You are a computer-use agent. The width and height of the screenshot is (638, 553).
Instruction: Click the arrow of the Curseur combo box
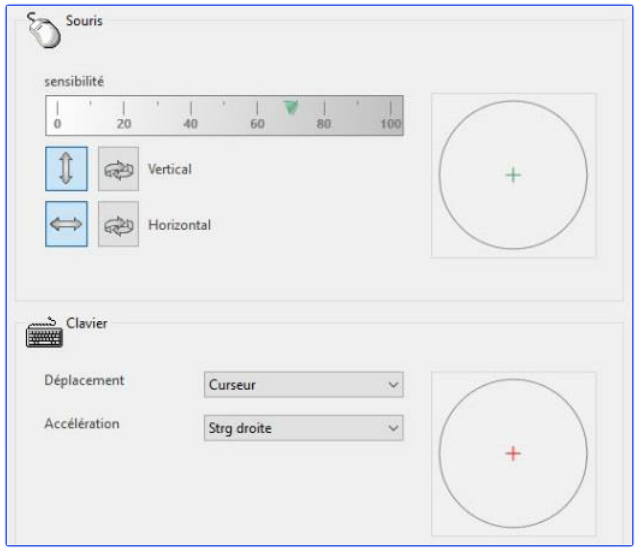point(393,385)
